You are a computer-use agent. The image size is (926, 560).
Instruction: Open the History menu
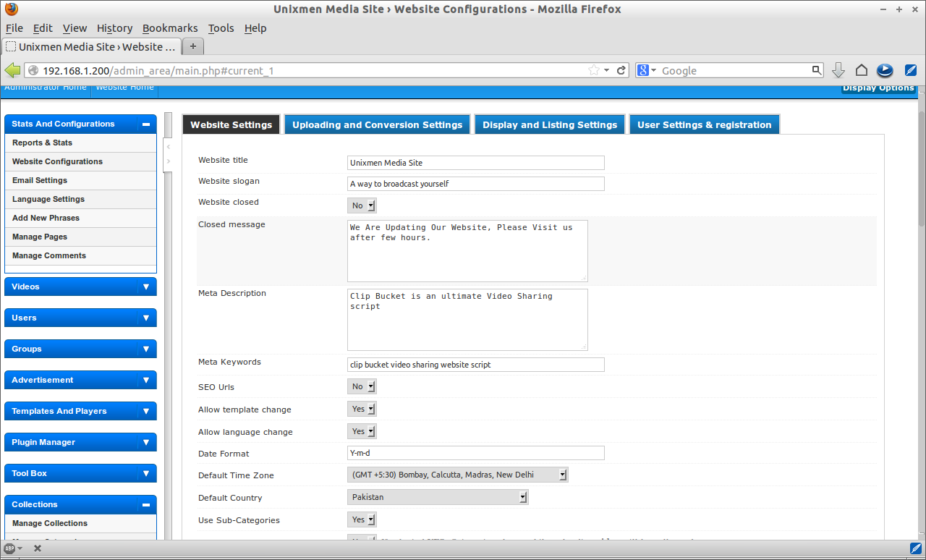pyautogui.click(x=114, y=28)
